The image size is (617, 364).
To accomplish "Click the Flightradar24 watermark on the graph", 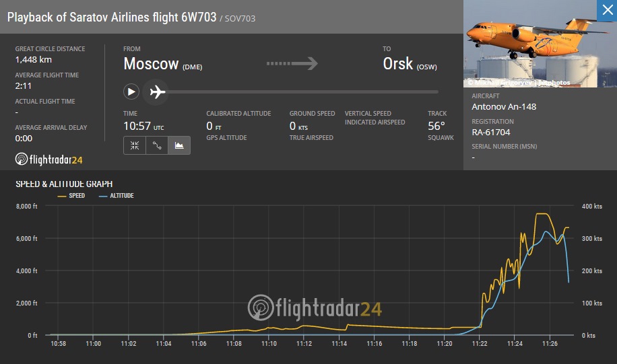I will tap(315, 308).
